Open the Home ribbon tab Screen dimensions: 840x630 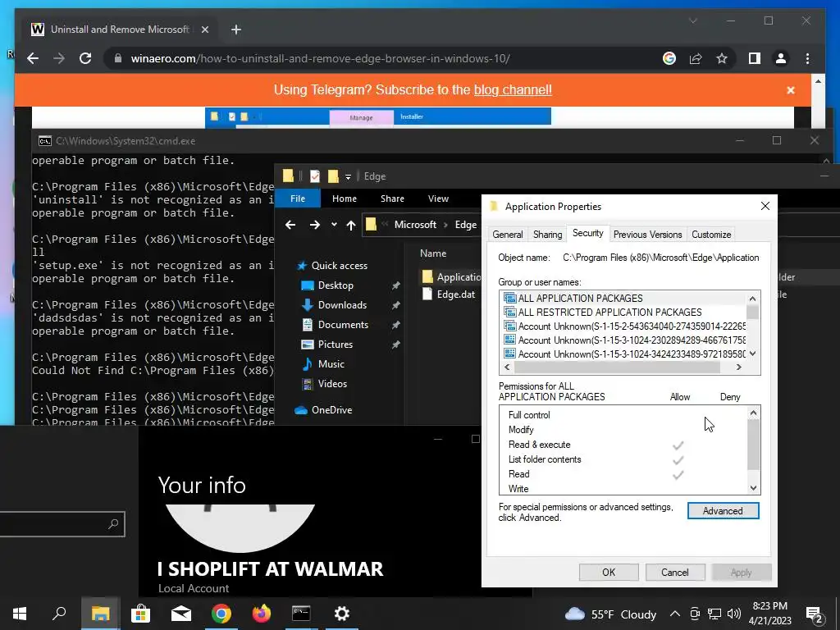[x=344, y=199]
